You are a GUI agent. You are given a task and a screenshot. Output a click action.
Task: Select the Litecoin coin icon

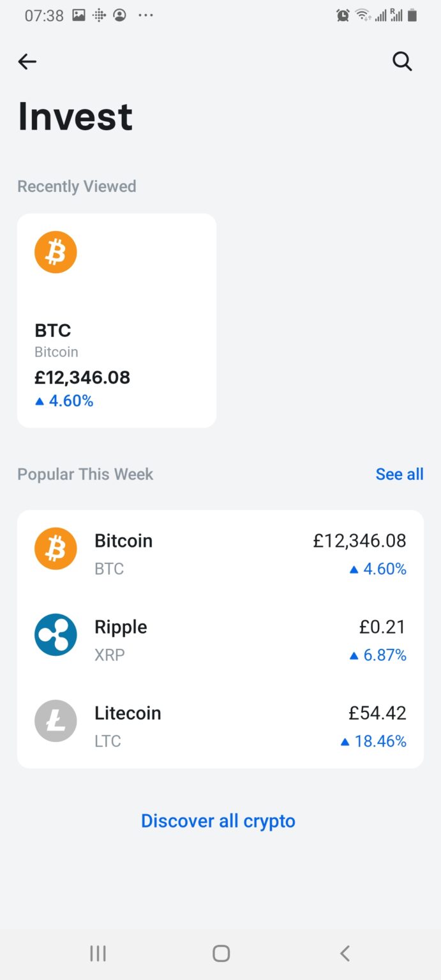click(56, 721)
